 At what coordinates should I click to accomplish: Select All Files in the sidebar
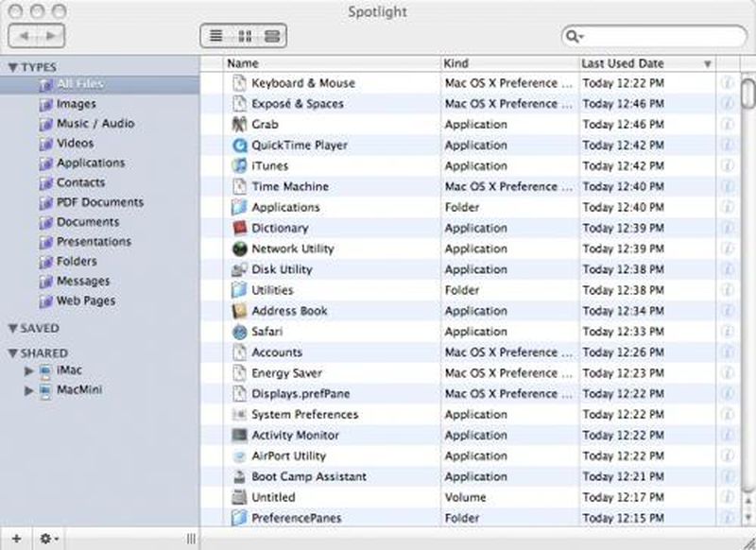99,84
